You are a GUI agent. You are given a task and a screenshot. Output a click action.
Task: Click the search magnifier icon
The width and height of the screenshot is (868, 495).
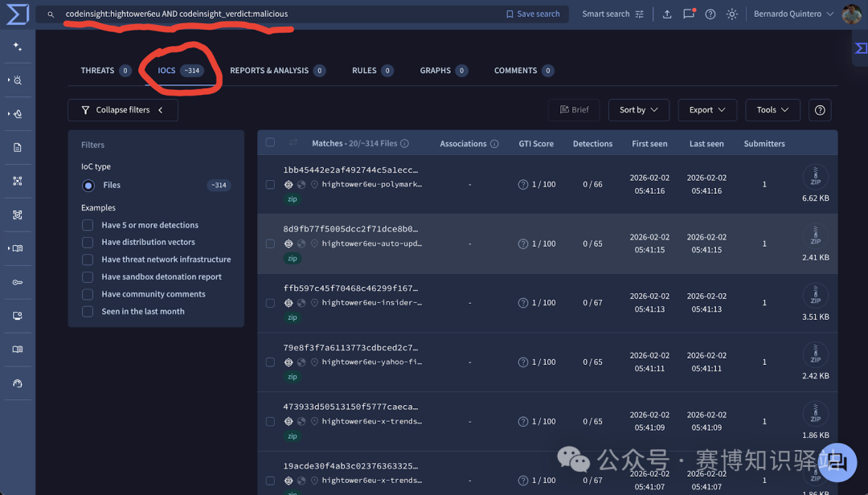pyautogui.click(x=51, y=14)
